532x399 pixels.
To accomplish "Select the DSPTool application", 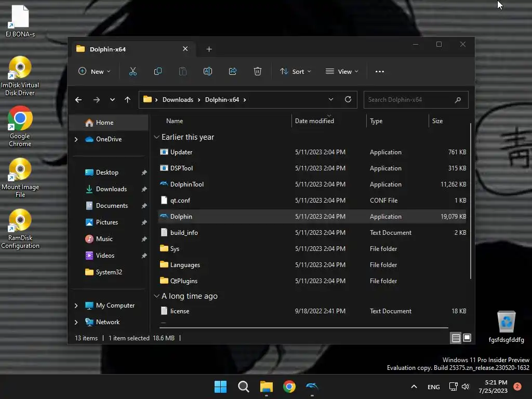I will [x=312, y=168].
